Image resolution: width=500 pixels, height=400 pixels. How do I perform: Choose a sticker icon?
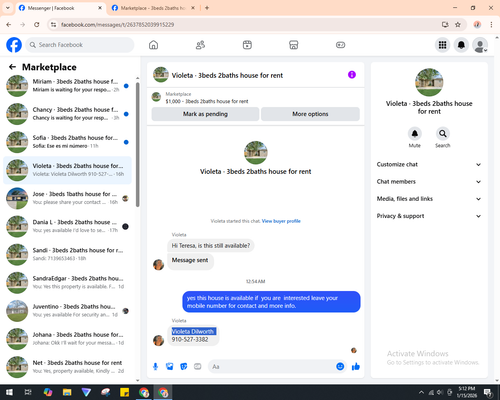tap(184, 367)
